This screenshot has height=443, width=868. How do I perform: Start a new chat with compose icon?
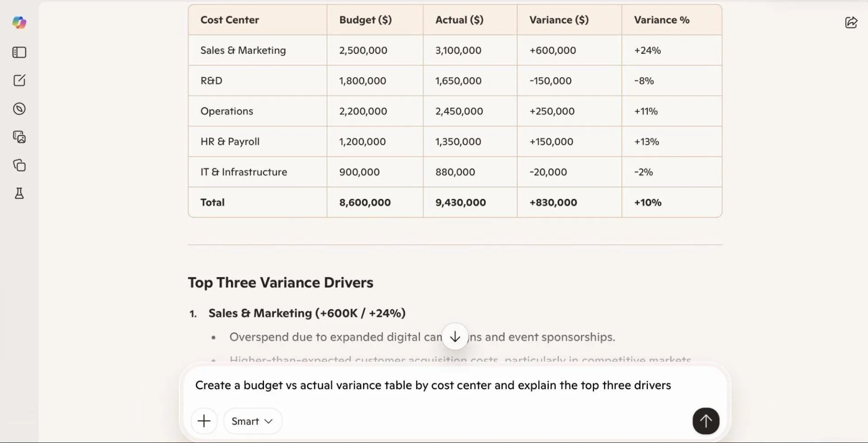pos(19,80)
